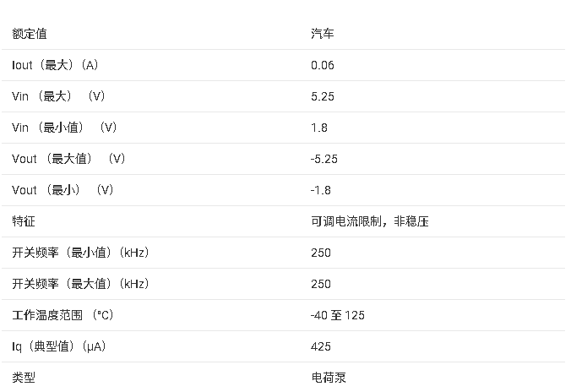Click the 特征 row label

[24, 221]
